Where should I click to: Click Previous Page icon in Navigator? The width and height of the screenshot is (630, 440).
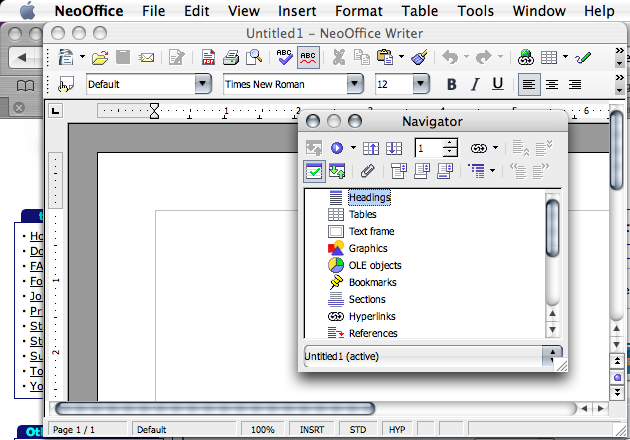370,148
